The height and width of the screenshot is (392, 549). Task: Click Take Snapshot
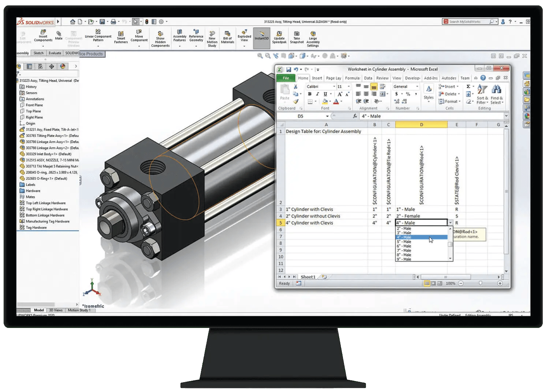coord(297,37)
